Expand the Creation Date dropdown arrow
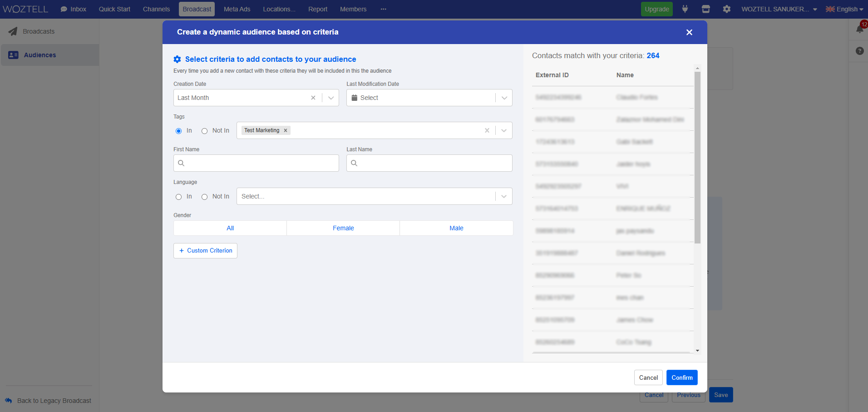 [x=331, y=98]
